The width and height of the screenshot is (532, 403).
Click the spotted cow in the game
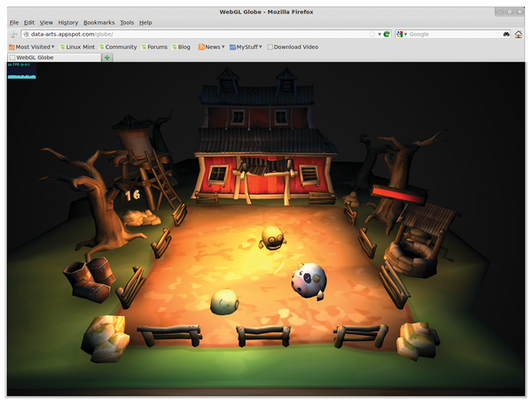point(309,283)
